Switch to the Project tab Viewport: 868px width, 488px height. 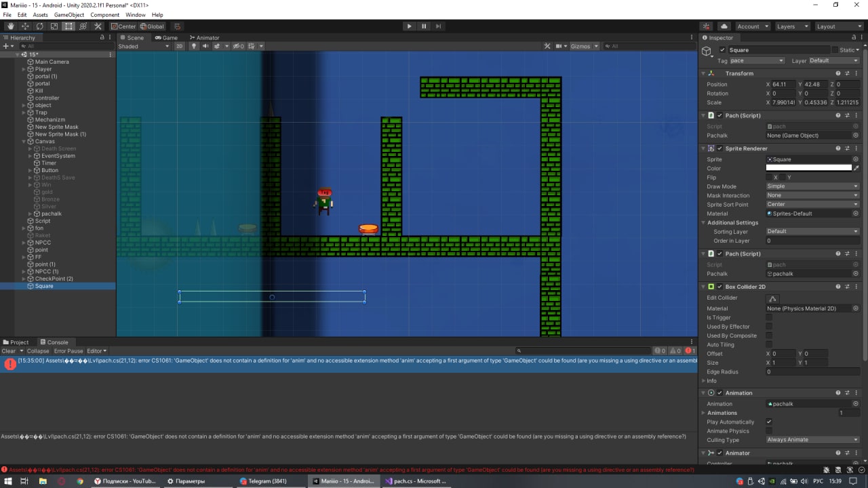tap(16, 342)
